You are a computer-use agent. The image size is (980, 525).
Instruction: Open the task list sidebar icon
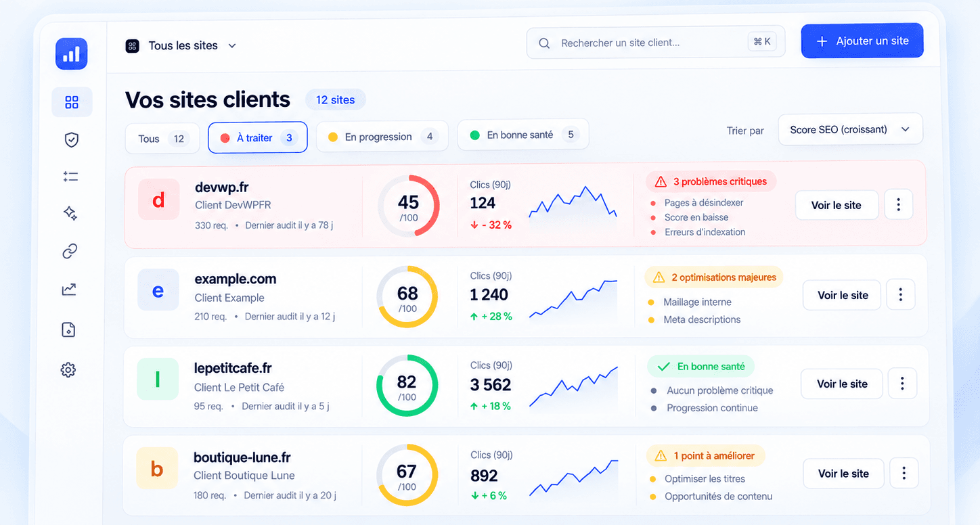pos(70,177)
